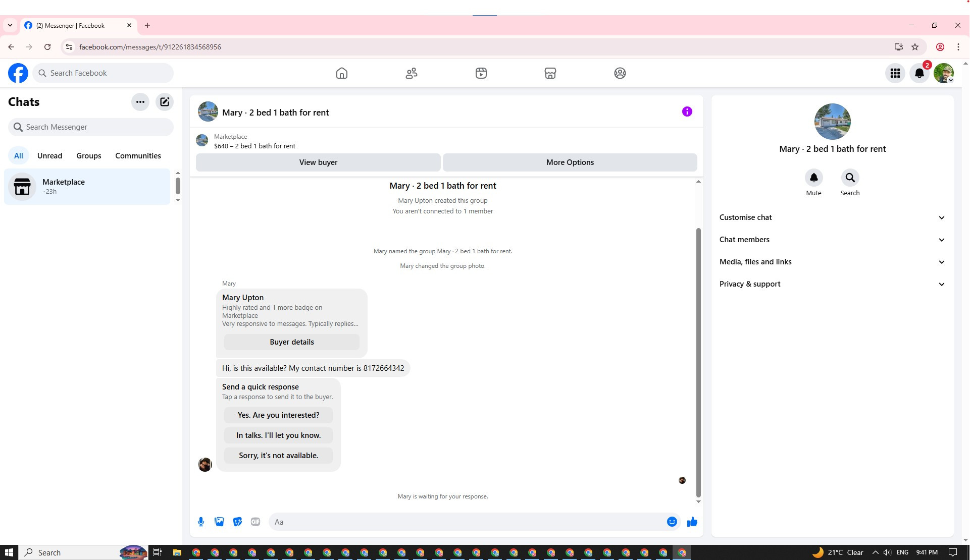Click the listing thumbnail beside $640 price
Screen dimensions: 970x560
202,140
